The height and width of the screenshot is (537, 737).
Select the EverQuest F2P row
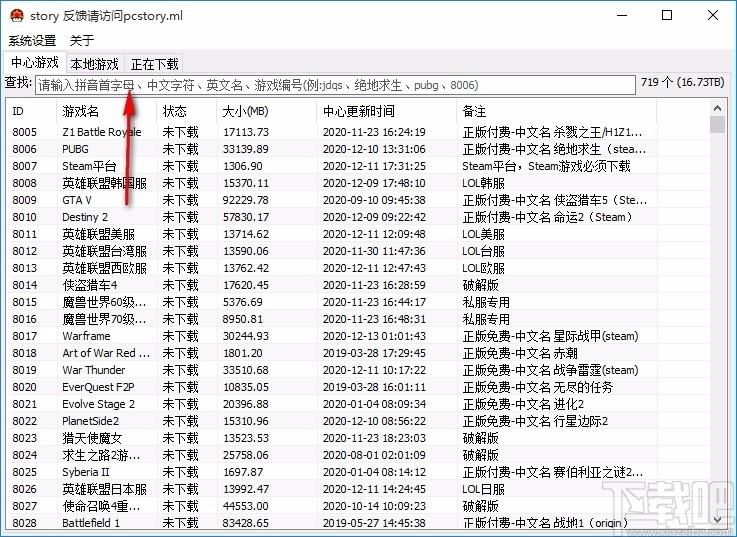tap(358, 387)
